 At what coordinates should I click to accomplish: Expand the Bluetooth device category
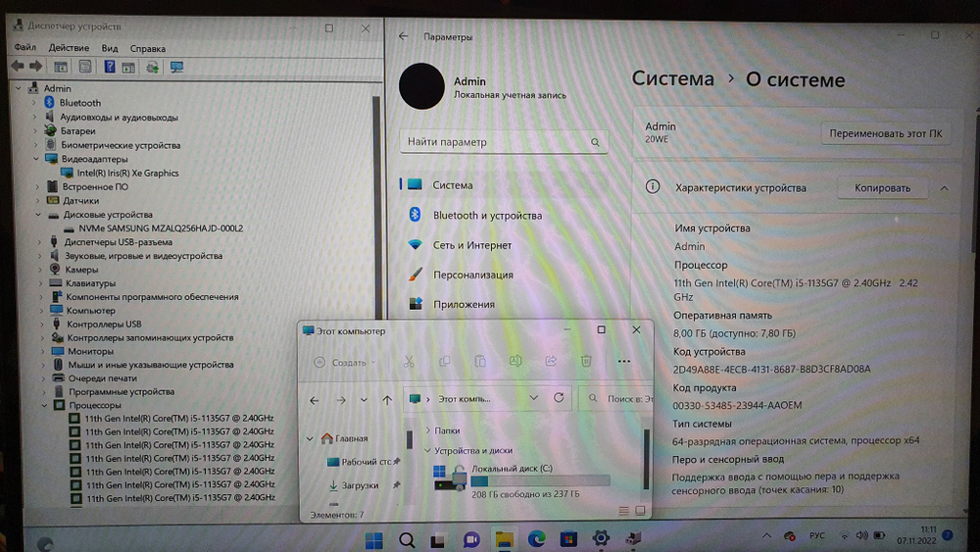(x=34, y=102)
